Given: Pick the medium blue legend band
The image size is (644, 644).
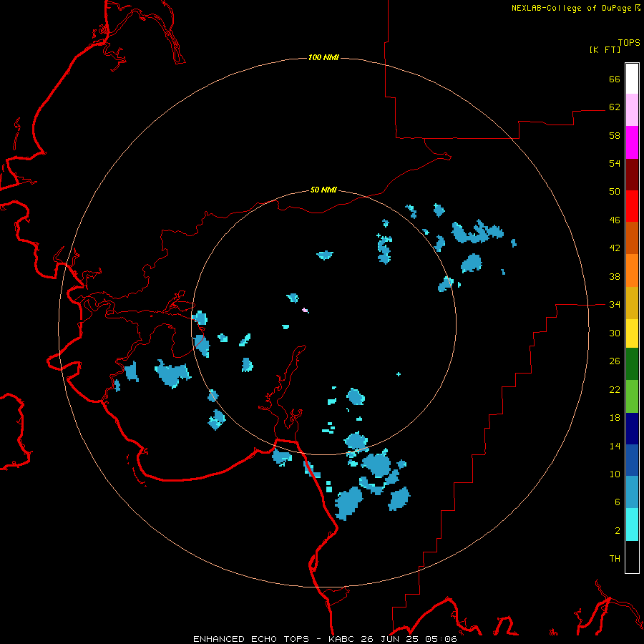Looking at the screenshot, I should point(632,460).
